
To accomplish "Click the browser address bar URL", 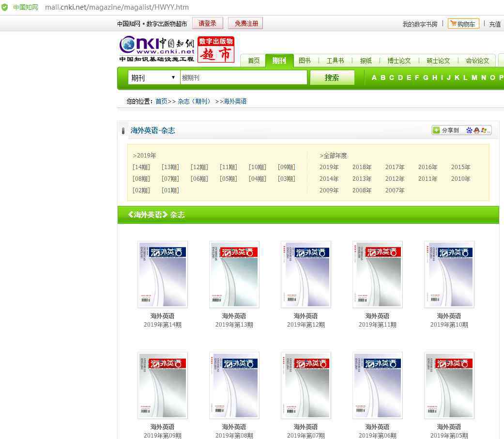I will 117,7.
